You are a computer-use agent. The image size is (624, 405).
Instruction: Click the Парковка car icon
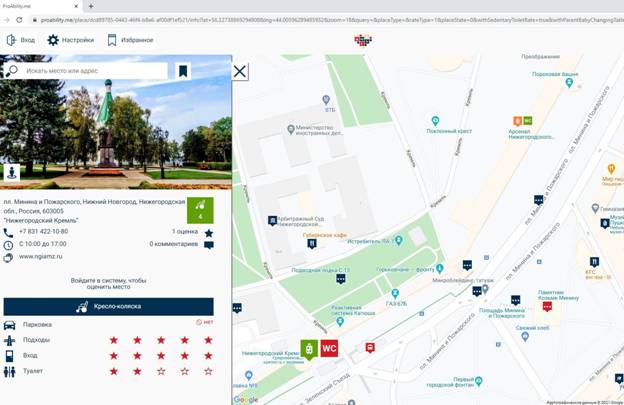click(10, 325)
